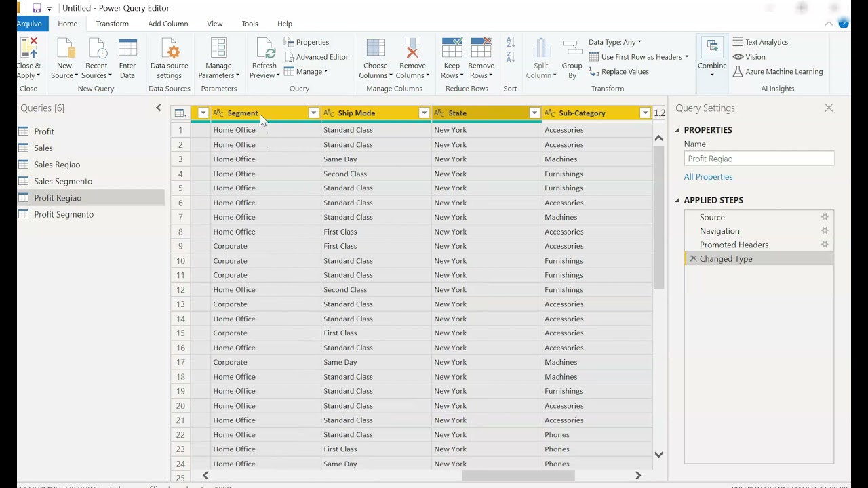868x488 pixels.
Task: Switch to the Transform ribbon tab
Action: (x=112, y=24)
